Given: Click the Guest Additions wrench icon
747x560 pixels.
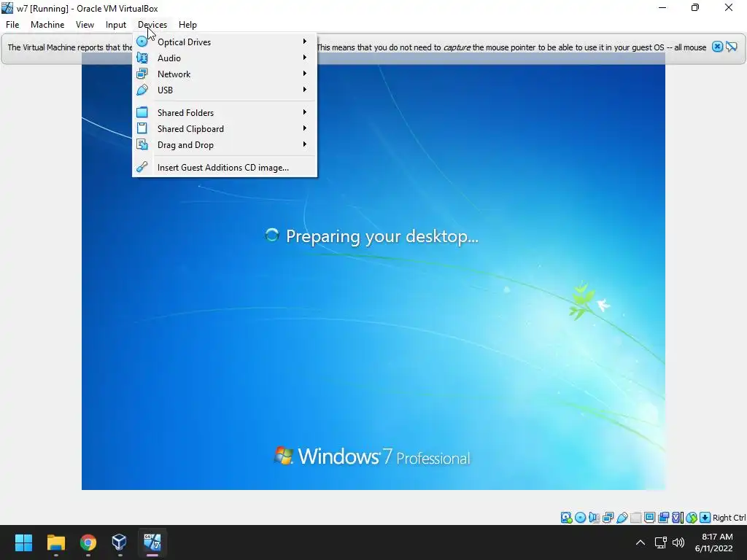Looking at the screenshot, I should click(x=142, y=167).
